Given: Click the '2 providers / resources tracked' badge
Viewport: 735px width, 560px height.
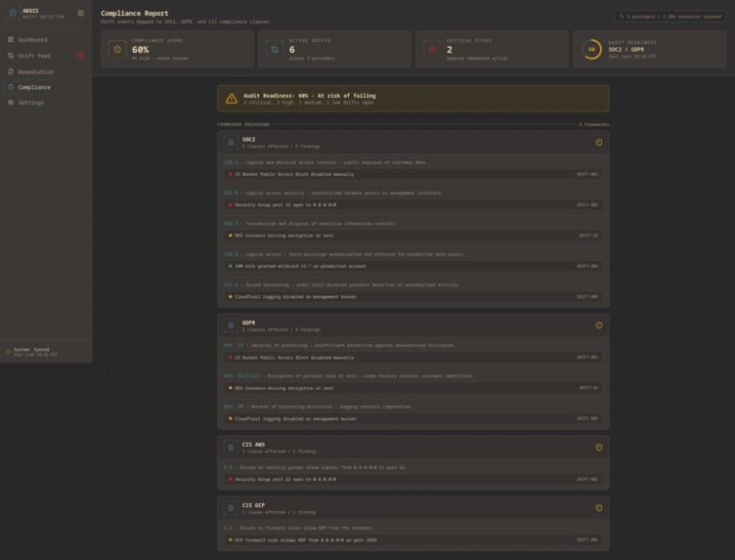Looking at the screenshot, I should point(670,17).
